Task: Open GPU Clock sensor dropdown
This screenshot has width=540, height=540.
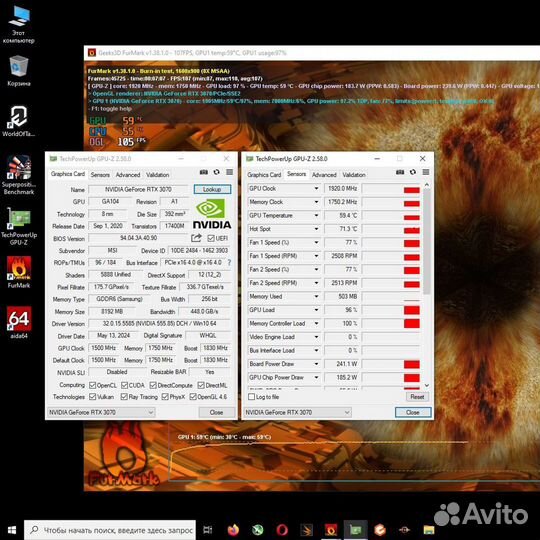Action: click(316, 188)
